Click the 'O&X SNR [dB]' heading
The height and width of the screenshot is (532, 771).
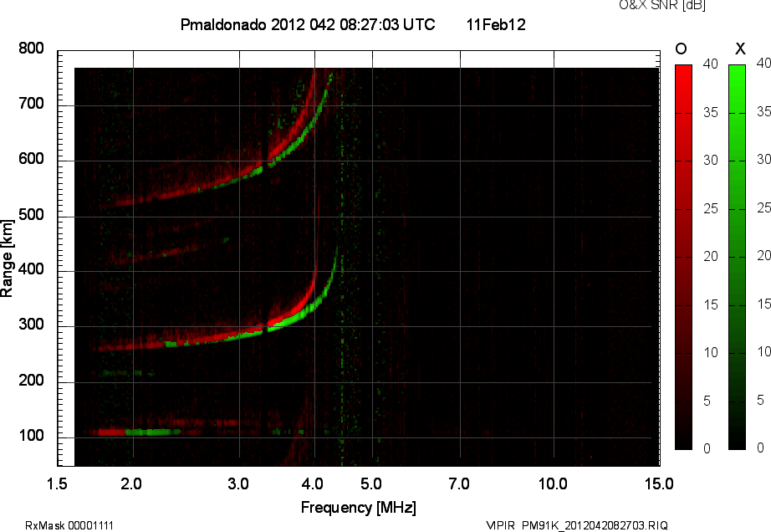[x=661, y=5]
